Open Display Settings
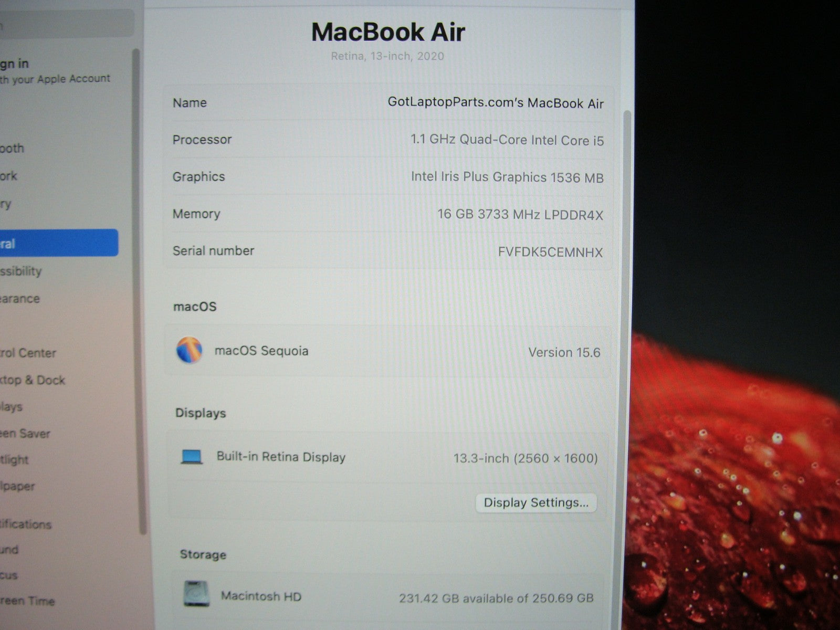 pos(535,503)
